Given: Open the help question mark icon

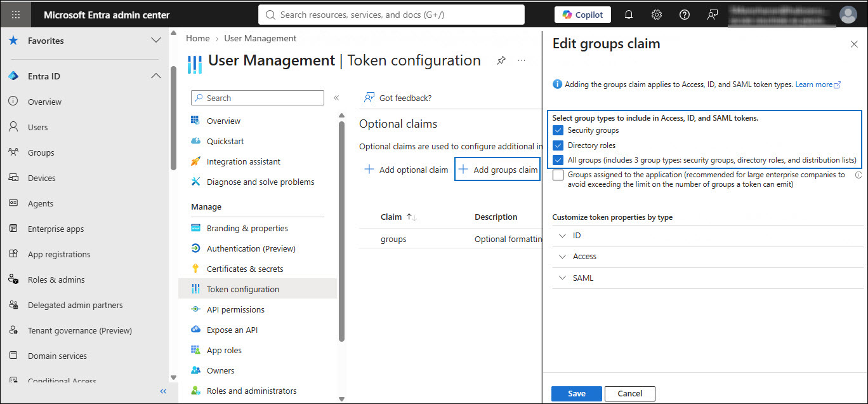Looking at the screenshot, I should pyautogui.click(x=685, y=15).
